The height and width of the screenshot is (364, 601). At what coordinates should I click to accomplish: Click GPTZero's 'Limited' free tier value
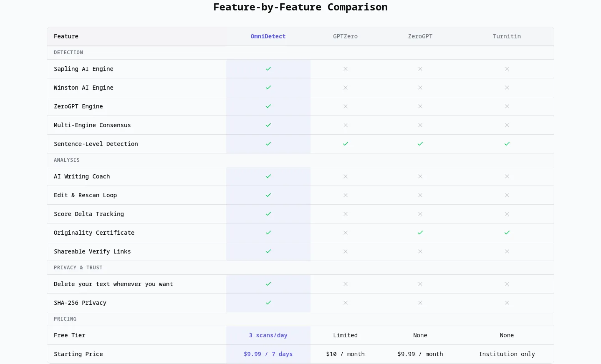tap(346, 335)
